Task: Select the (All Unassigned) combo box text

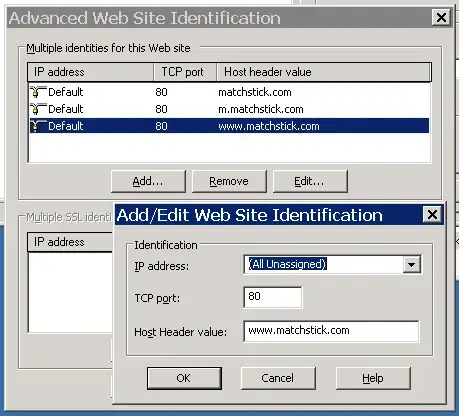Action: point(288,264)
